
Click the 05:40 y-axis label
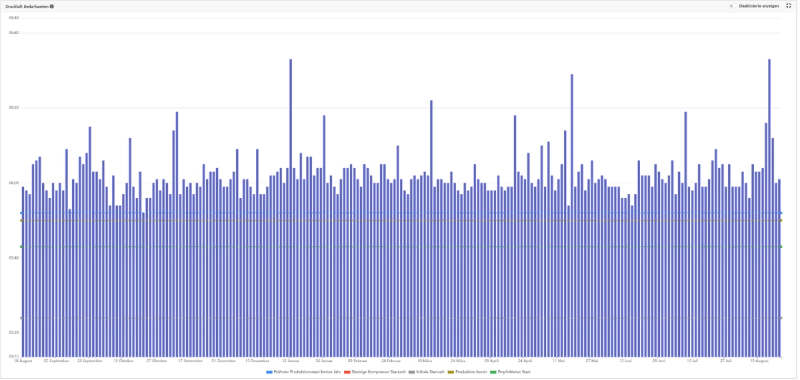[x=14, y=258]
